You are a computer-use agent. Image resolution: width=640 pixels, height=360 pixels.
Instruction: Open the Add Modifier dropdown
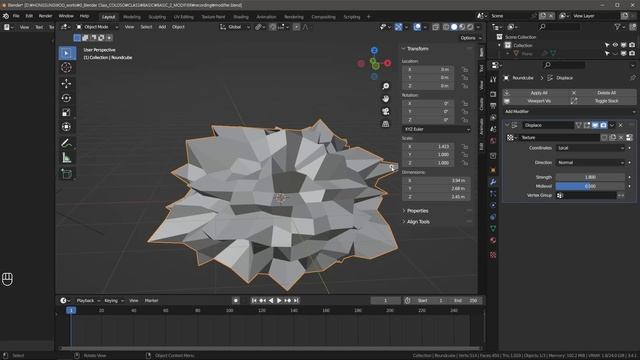(569, 111)
